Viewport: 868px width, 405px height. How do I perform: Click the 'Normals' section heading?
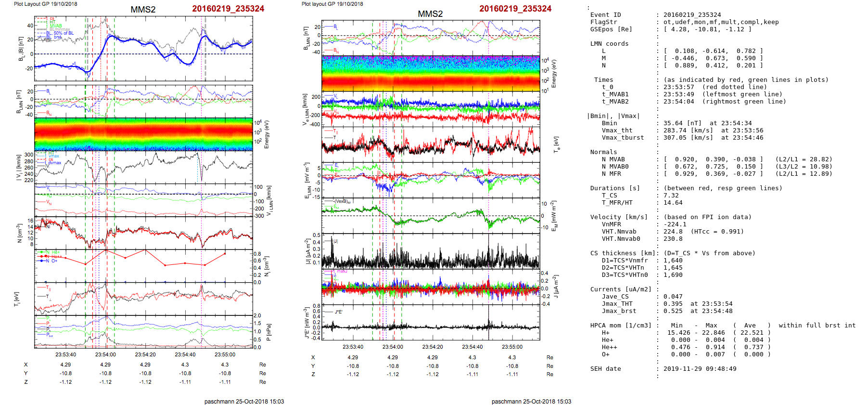tap(603, 152)
